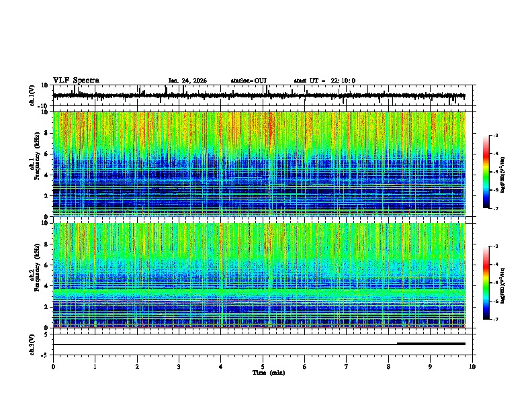Select the date text 'Jan. 24, 2026'
The image size is (532, 411).
[x=187, y=81]
